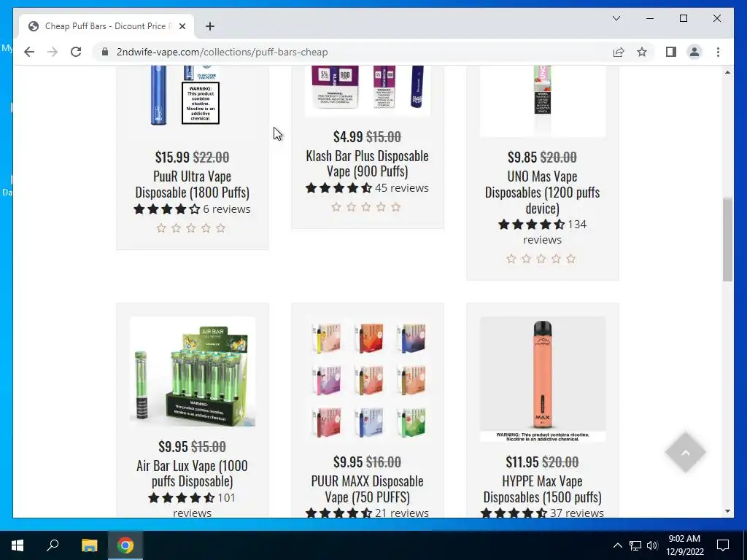Open the Chrome profile menu
This screenshot has width=747, height=560.
pos(694,52)
